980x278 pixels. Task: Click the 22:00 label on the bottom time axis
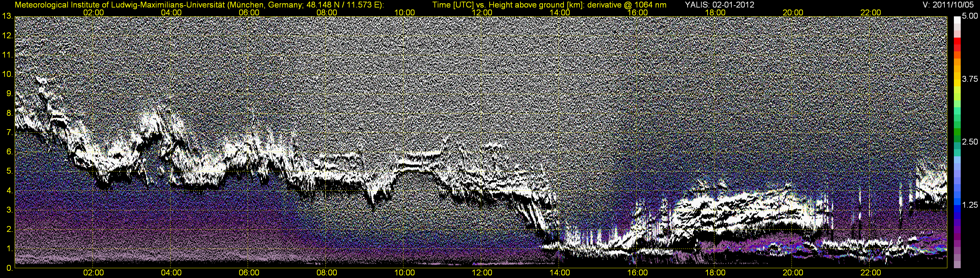pyautogui.click(x=871, y=273)
